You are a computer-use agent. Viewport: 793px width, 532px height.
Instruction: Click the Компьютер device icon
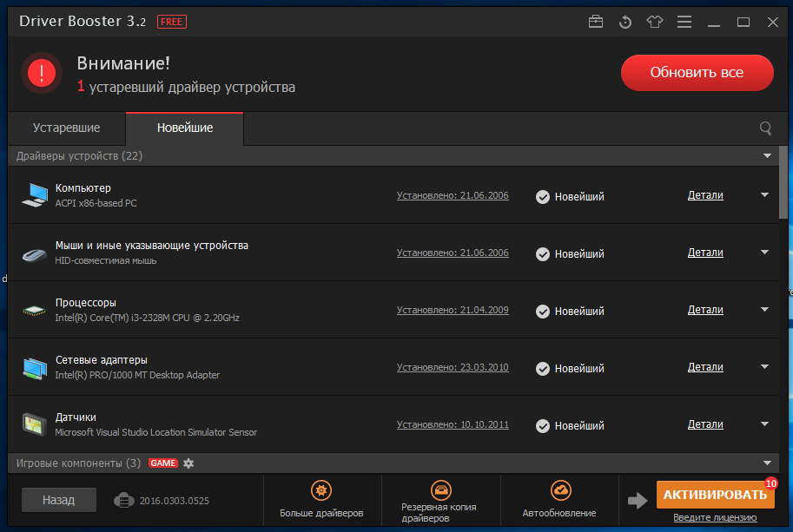[x=35, y=195]
